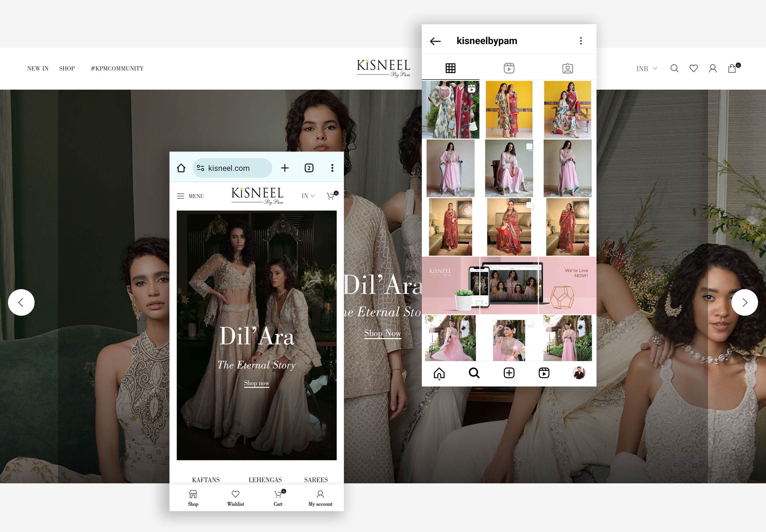
Task: Click Shop now link on mobile hero
Action: [x=257, y=383]
